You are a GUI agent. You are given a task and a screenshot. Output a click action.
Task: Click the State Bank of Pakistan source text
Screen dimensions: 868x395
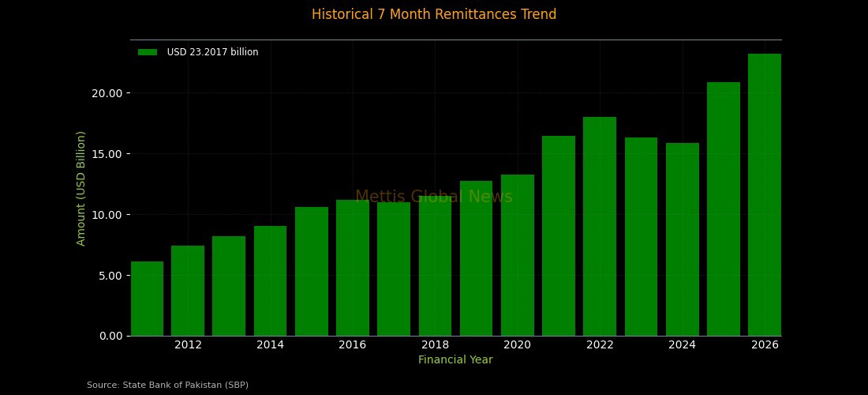(x=167, y=386)
